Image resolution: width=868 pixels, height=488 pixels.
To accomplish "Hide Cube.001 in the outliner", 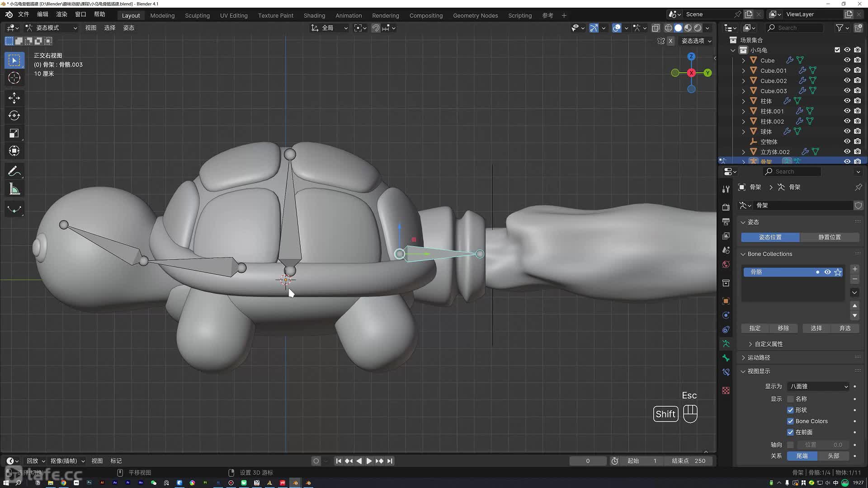I will pyautogui.click(x=847, y=70).
